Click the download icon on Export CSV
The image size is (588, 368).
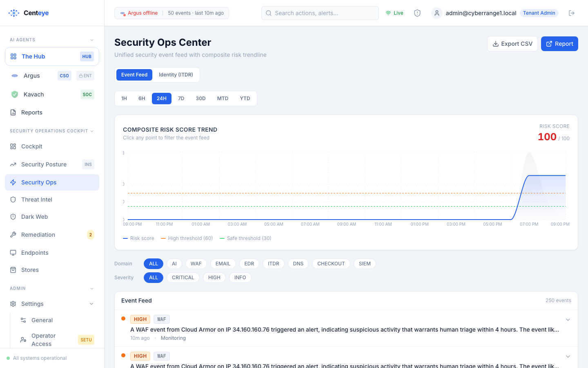[496, 44]
